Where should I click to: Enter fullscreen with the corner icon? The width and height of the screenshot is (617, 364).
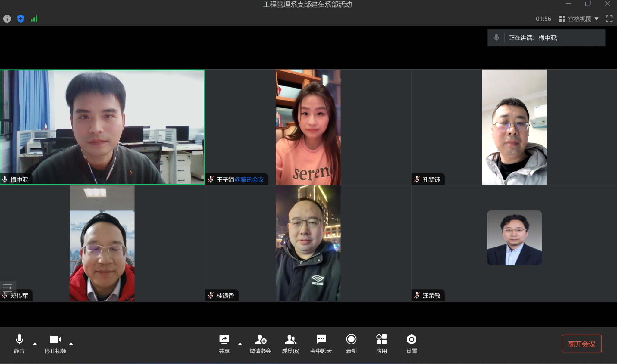609,19
